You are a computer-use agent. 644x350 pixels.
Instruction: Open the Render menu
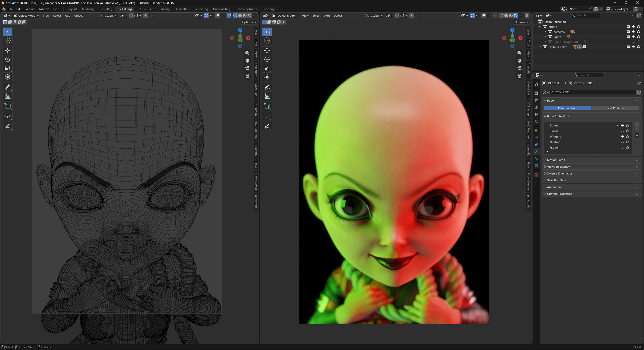point(30,9)
